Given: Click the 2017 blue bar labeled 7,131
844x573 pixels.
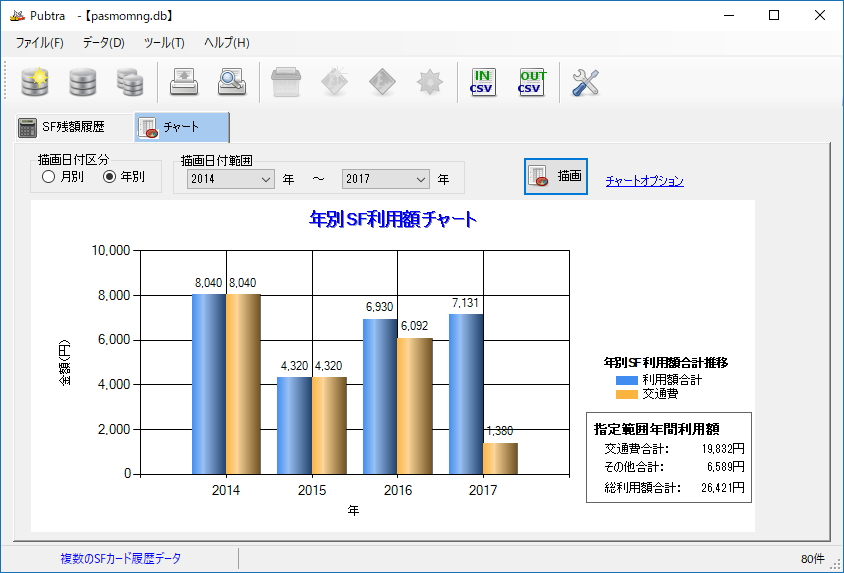Looking at the screenshot, I should 466,394.
